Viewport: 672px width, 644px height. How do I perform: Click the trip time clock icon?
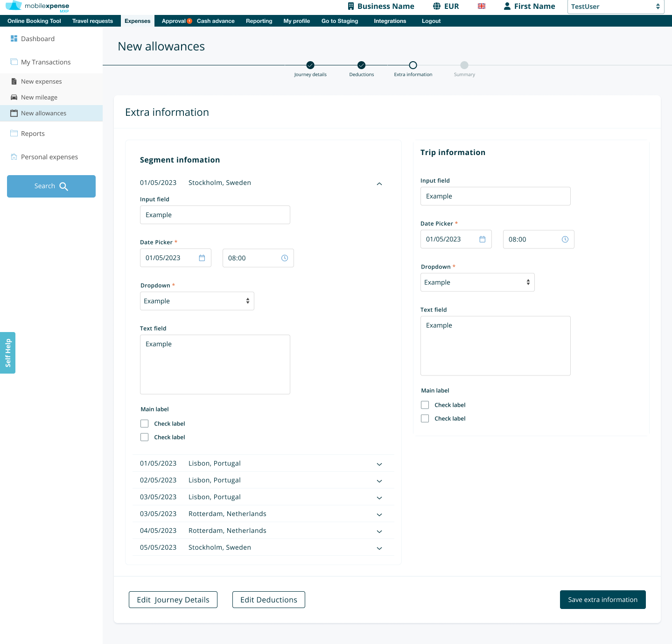point(565,239)
